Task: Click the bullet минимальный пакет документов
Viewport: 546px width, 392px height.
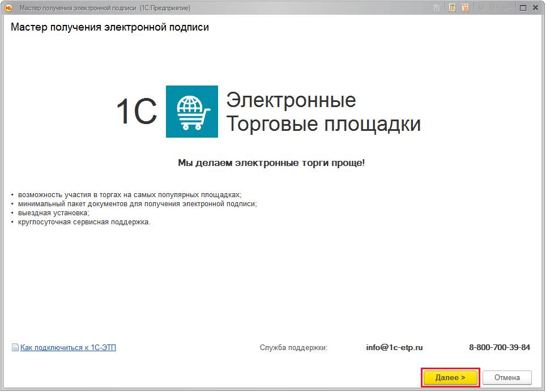Action: pyautogui.click(x=137, y=204)
